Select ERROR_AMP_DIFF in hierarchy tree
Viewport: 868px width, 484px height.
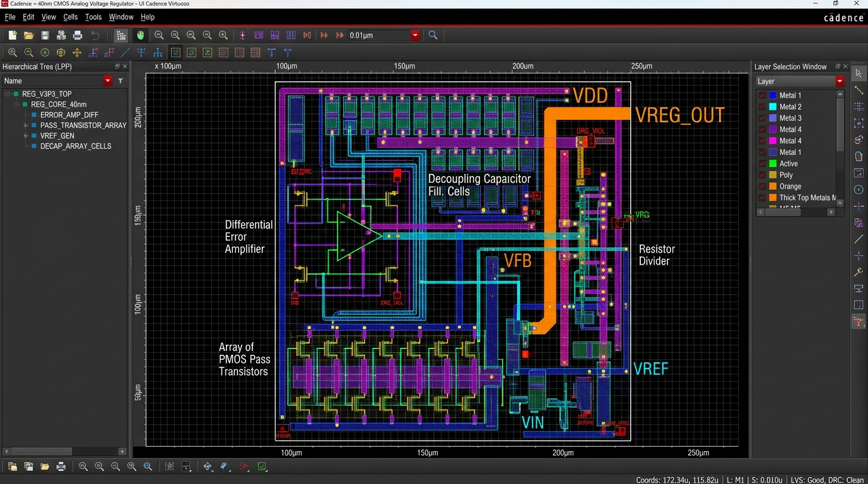point(69,115)
